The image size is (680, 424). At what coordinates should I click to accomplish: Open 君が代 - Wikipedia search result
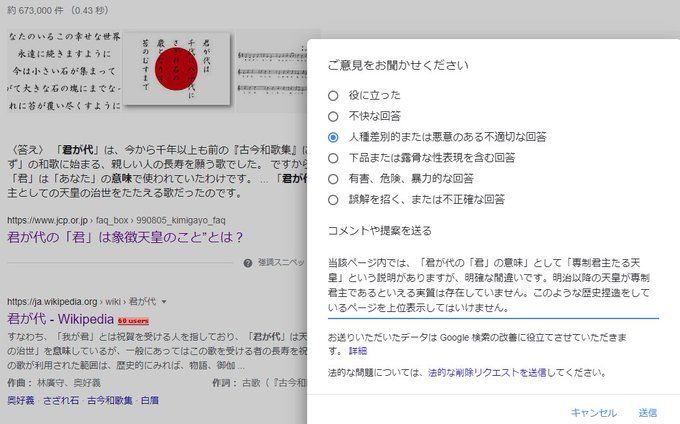60,319
